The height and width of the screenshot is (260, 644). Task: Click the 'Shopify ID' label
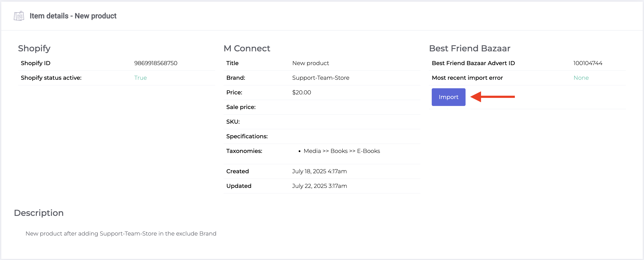tap(36, 63)
